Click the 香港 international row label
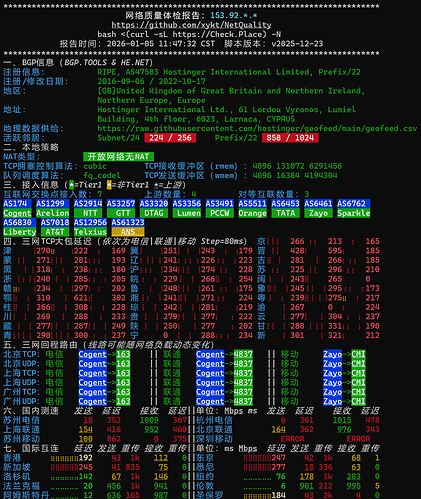Screen dimensions: 421x499 point(12,458)
